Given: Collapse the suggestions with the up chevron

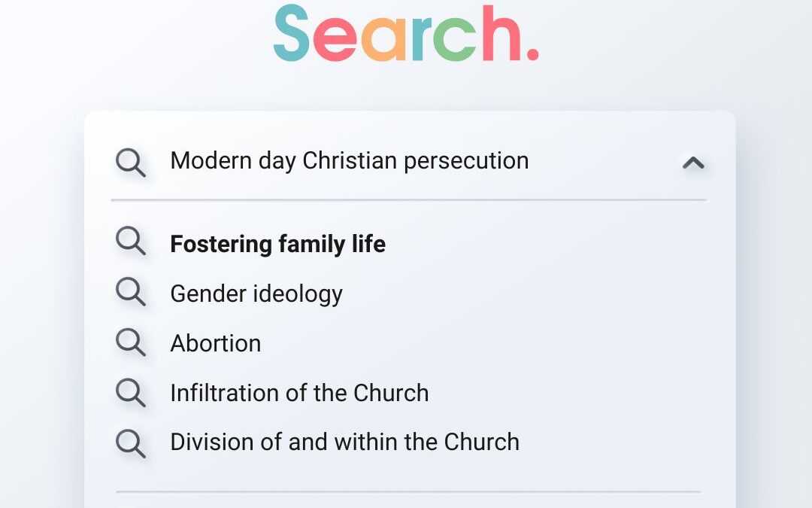Looking at the screenshot, I should point(692,163).
